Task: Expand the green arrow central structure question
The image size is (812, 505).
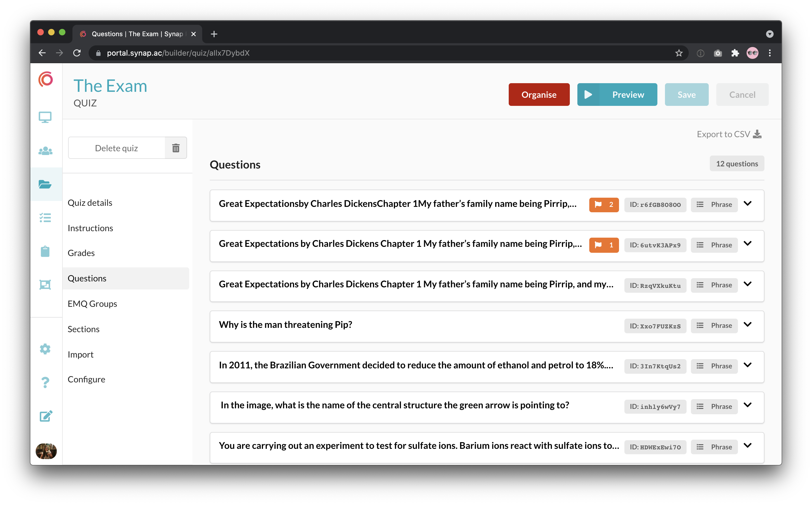Action: click(748, 405)
